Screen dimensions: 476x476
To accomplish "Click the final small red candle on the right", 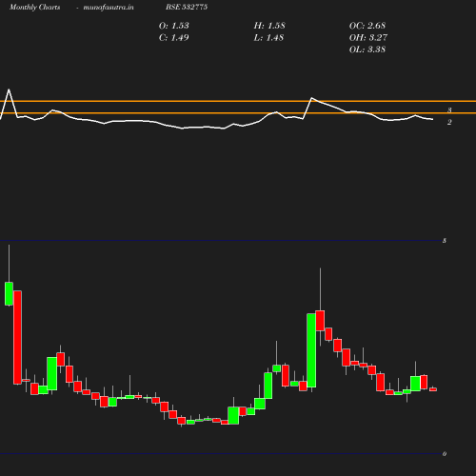I will [x=433, y=389].
